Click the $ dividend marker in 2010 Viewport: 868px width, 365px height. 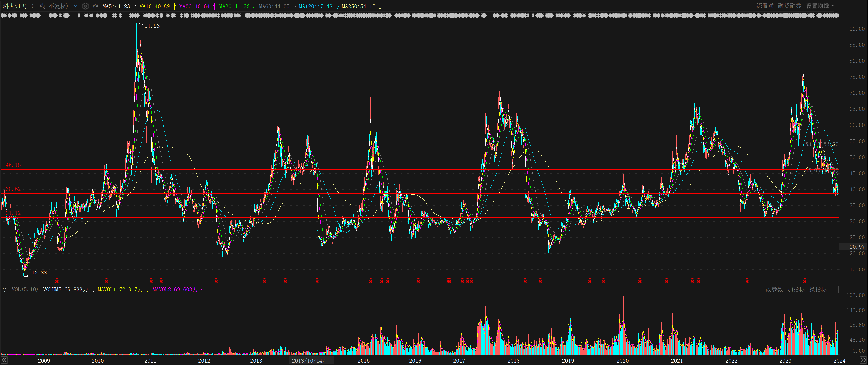tap(106, 281)
